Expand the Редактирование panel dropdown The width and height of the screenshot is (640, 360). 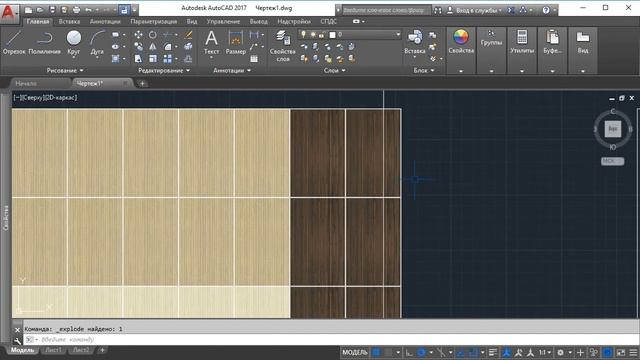pos(164,70)
